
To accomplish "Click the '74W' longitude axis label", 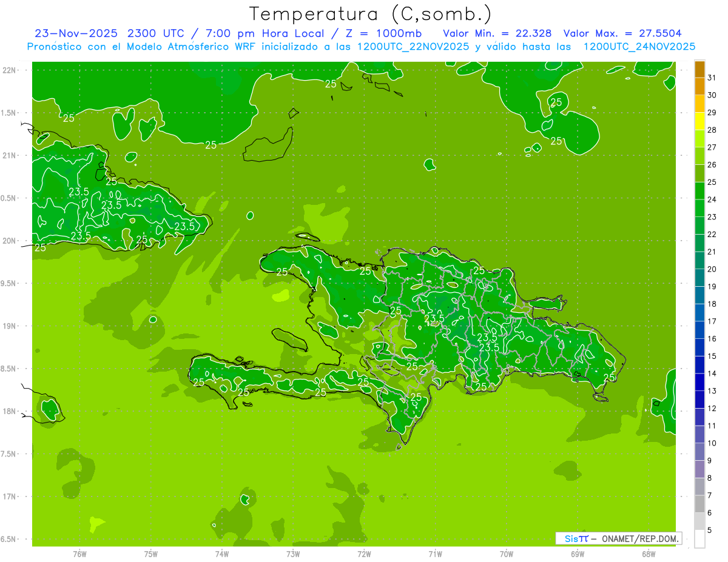I will (x=221, y=554).
